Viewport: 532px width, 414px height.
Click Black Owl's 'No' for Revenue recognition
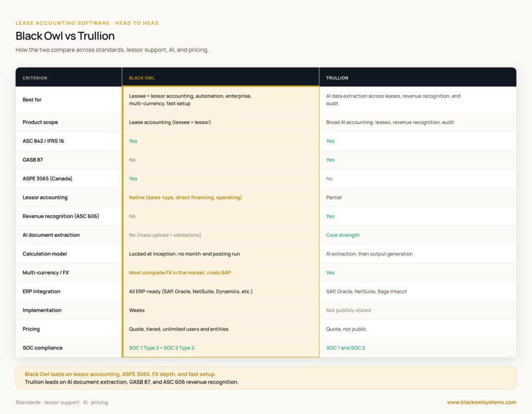tap(132, 216)
